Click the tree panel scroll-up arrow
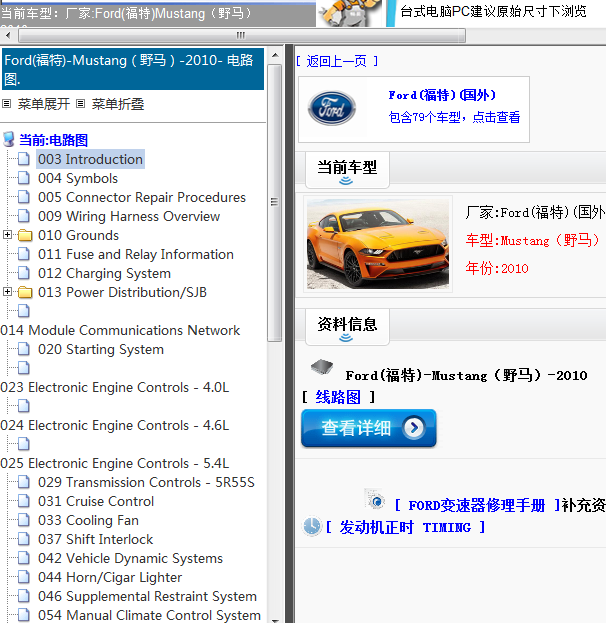Image resolution: width=606 pixels, height=623 pixels. point(275,55)
